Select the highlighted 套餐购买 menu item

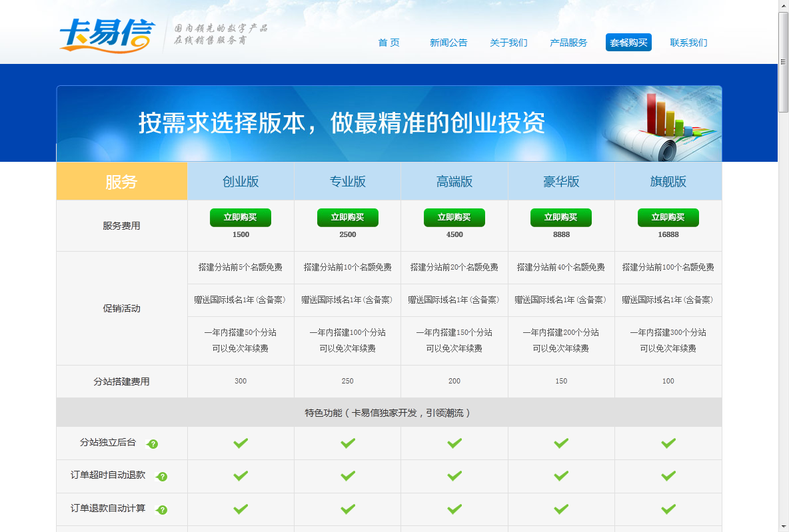pyautogui.click(x=628, y=42)
